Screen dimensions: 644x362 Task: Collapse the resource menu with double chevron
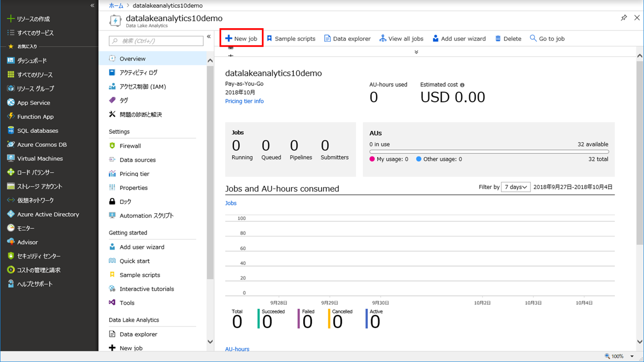(209, 37)
